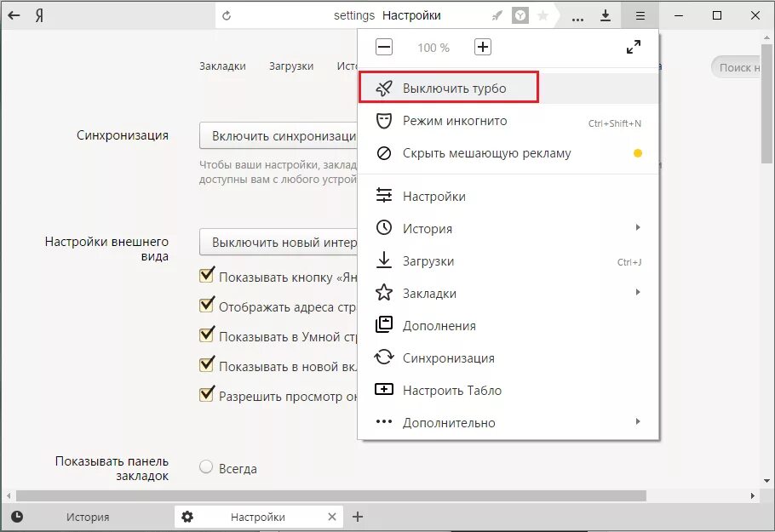Click the stacked pages icon beside Дополнения
Viewport: 775px width, 532px height.
click(x=384, y=324)
